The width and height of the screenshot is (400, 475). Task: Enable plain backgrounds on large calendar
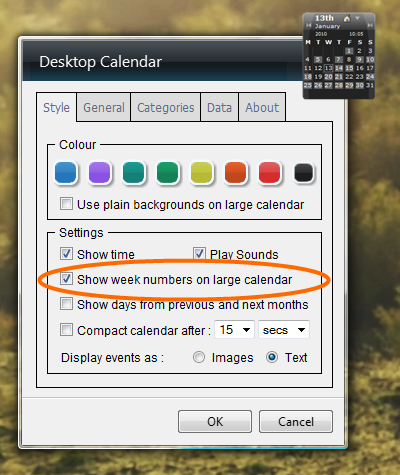point(66,203)
